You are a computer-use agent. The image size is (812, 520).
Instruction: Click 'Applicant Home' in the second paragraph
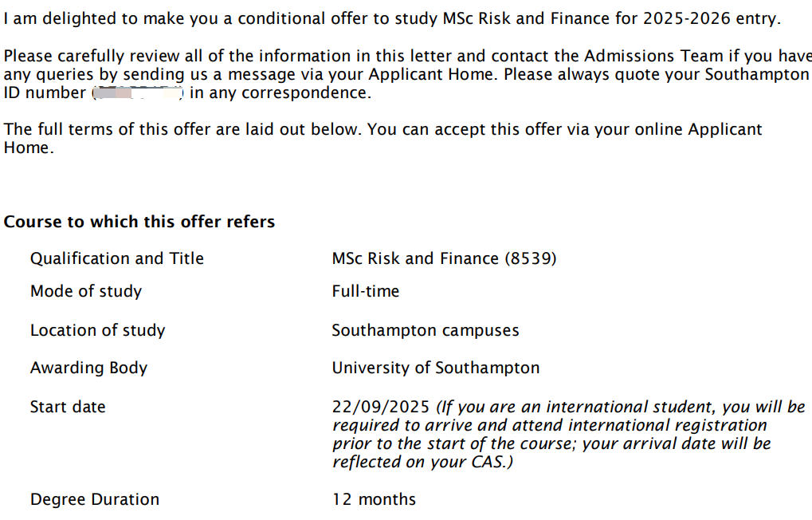point(431,74)
